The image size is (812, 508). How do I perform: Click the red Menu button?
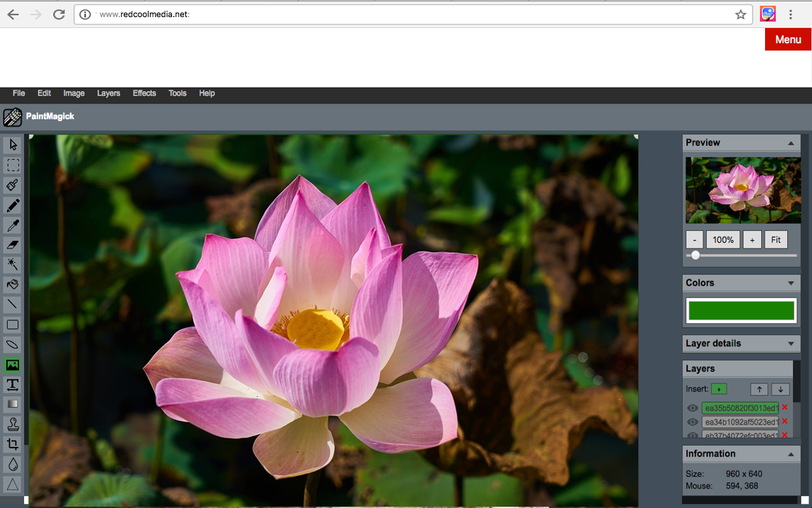788,39
